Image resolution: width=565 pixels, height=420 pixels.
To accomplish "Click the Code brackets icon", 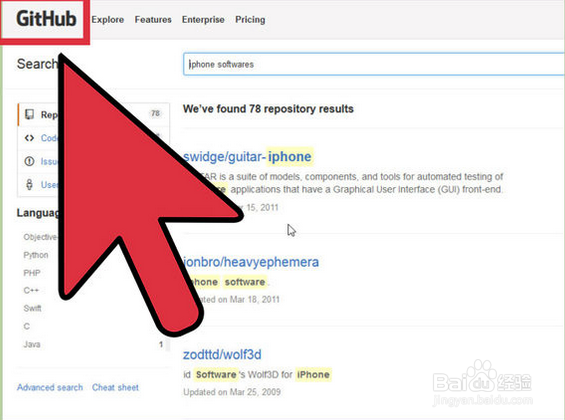I will (x=29, y=138).
